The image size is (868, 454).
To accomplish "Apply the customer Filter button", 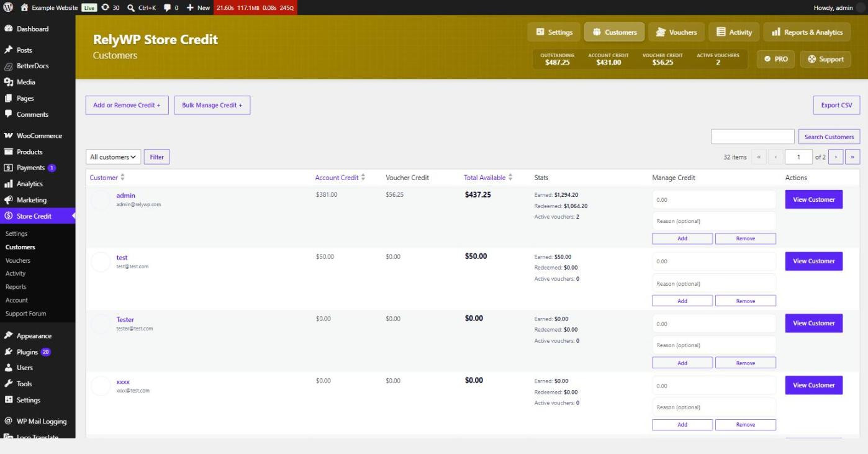I will pyautogui.click(x=157, y=157).
